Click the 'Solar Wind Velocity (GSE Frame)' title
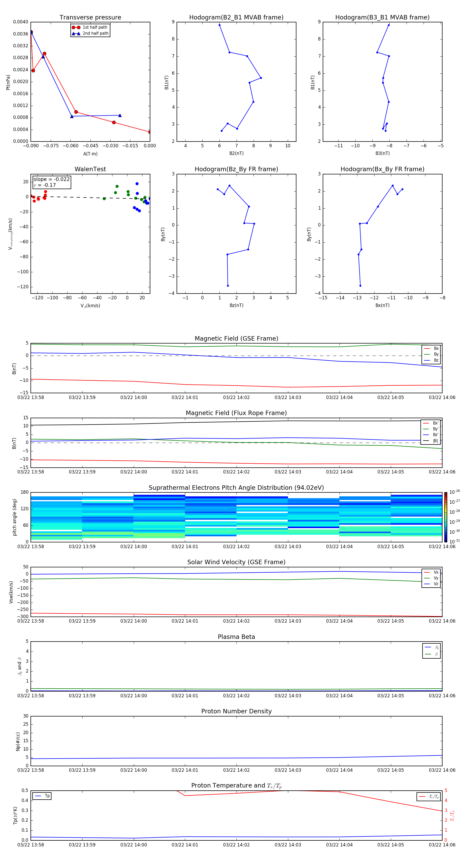 pyautogui.click(x=236, y=562)
